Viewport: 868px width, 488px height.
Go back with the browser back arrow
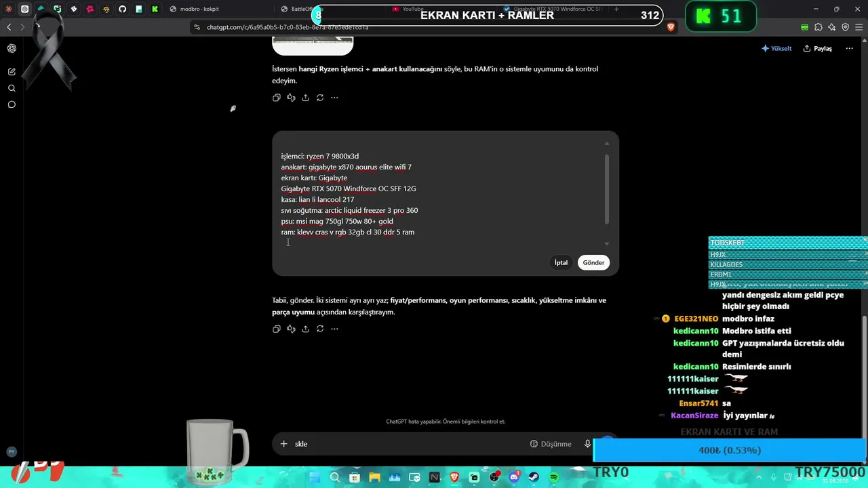[x=9, y=27]
